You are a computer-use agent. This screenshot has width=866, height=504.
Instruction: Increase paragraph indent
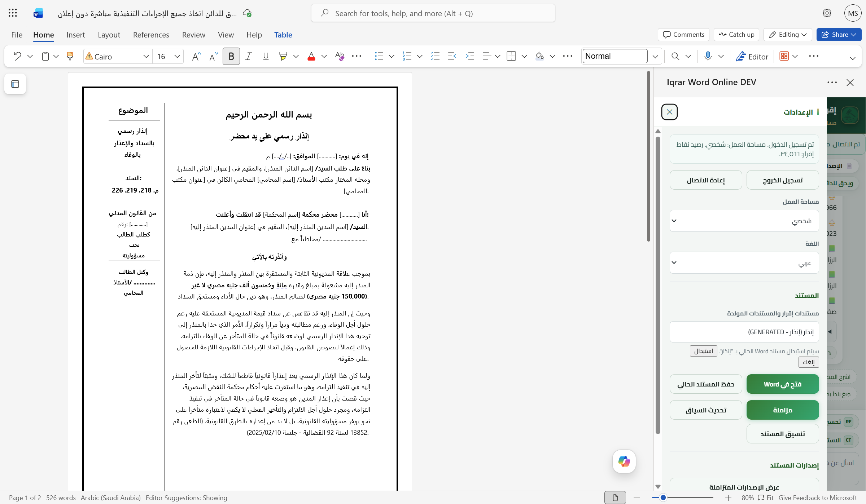(470, 56)
